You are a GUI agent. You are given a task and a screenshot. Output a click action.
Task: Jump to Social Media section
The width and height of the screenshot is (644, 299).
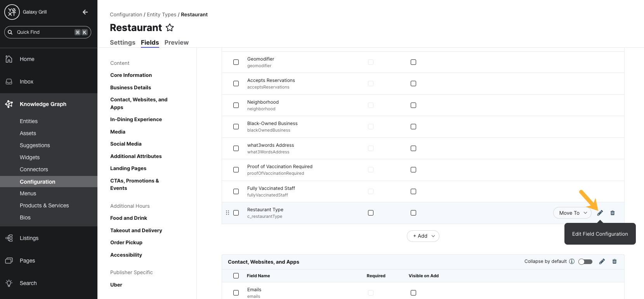coord(126,144)
